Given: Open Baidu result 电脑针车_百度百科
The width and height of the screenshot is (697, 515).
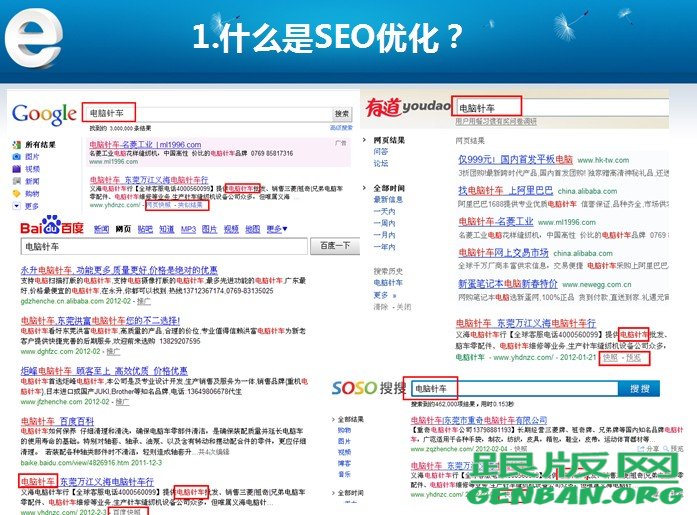Looking at the screenshot, I should pyautogui.click(x=57, y=421).
